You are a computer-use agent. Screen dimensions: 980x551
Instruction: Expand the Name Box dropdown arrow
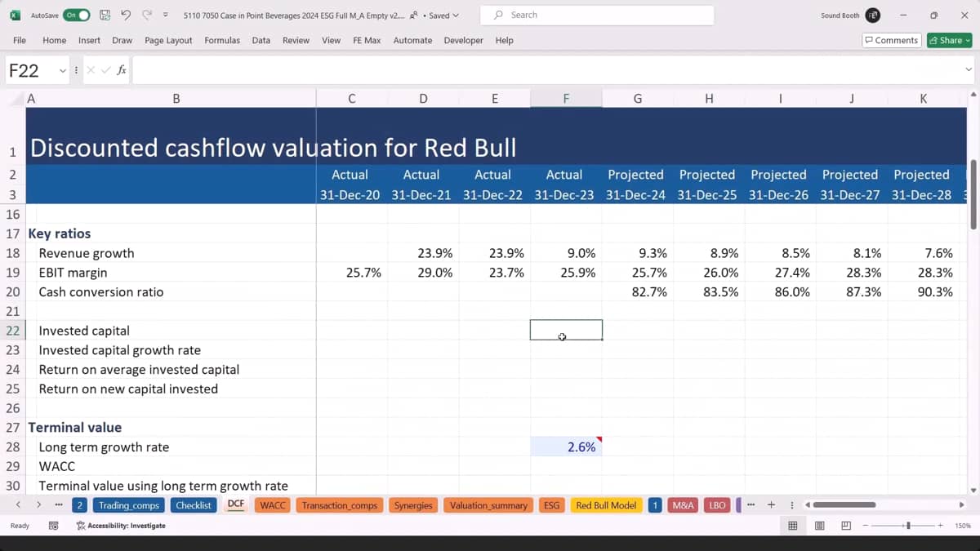62,71
